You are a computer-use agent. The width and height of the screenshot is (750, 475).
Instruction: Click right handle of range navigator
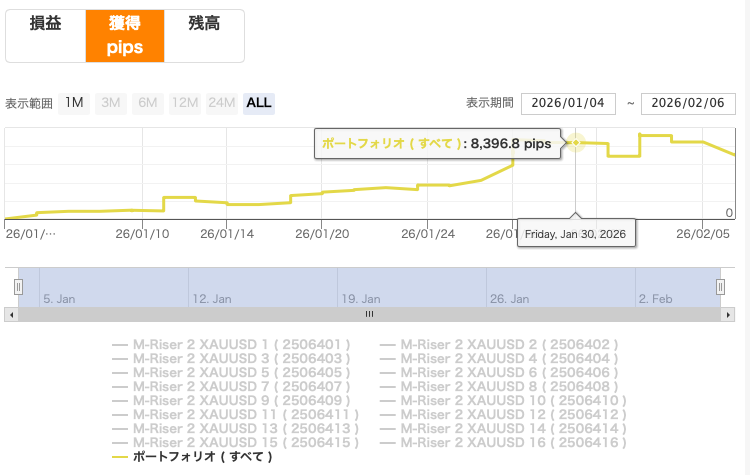pyautogui.click(x=720, y=288)
